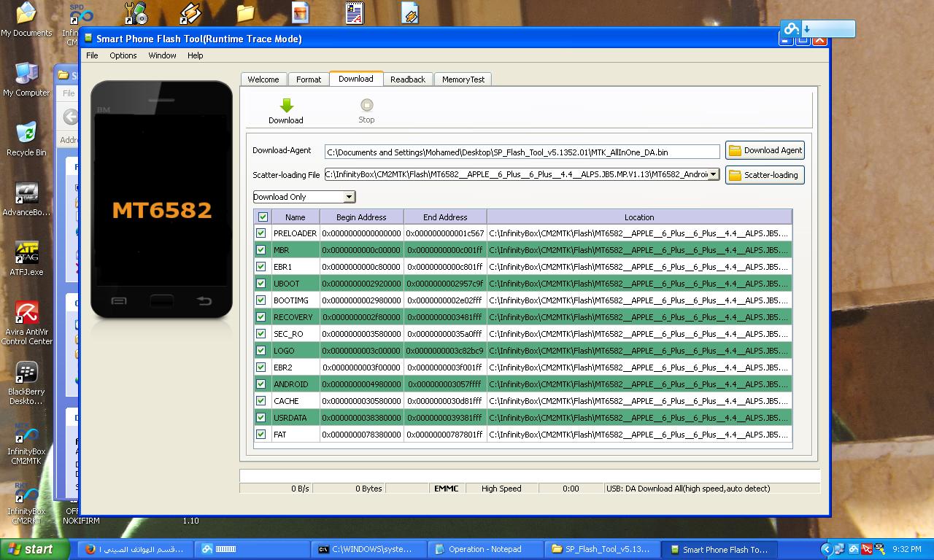Switch to the Format tab
Screen dimensions: 934x560
pos(309,79)
